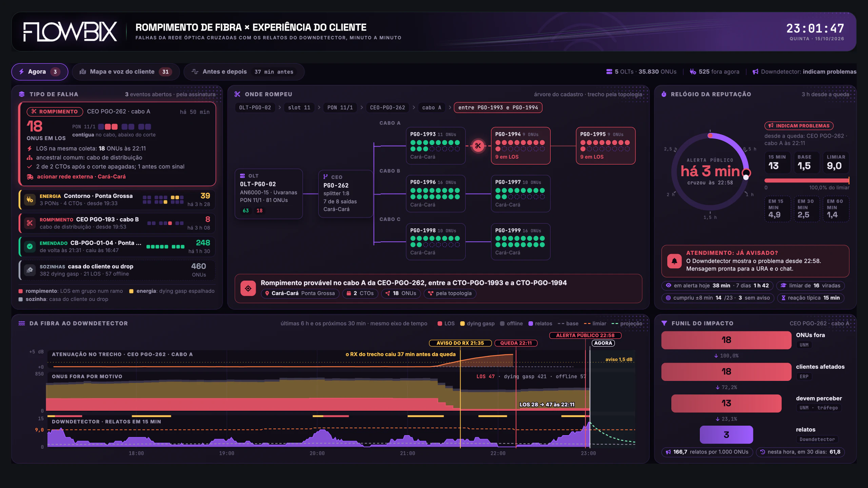Switch to Mapa e voz do cliente tab
The height and width of the screenshot is (488, 868).
pos(126,72)
